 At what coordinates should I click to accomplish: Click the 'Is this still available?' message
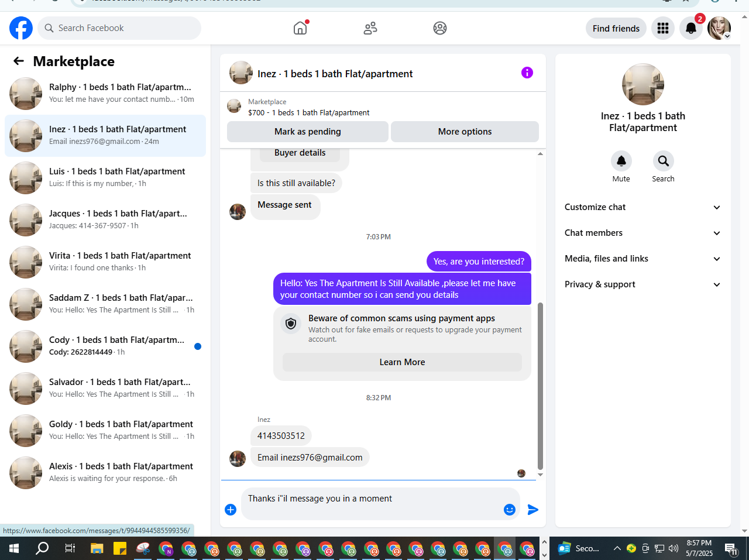pos(296,183)
